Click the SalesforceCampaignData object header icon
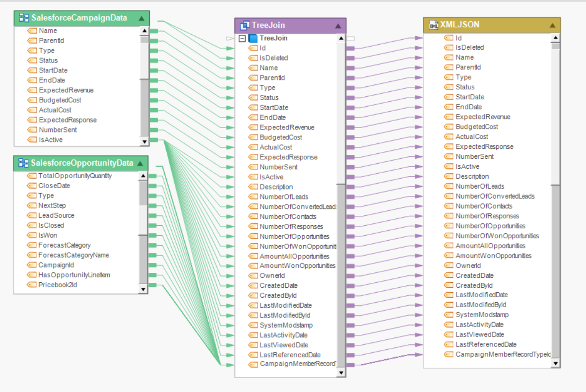 point(24,18)
